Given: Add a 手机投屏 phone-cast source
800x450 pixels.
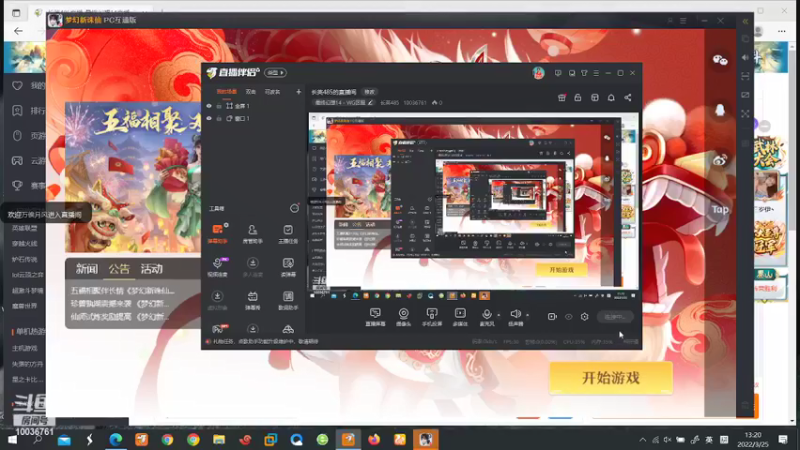Looking at the screenshot, I should [432, 317].
